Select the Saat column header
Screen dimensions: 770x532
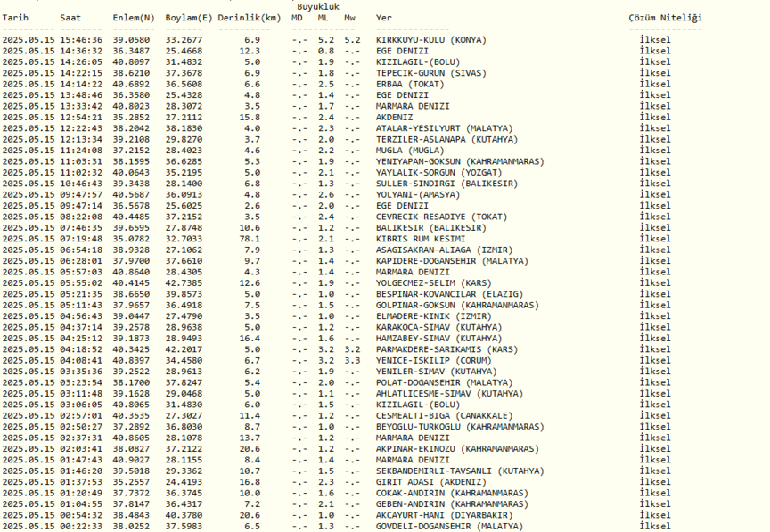[x=70, y=18]
